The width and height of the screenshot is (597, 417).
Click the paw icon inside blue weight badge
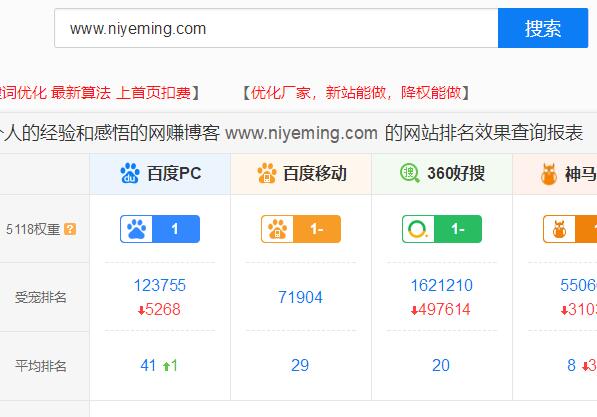coord(136,229)
